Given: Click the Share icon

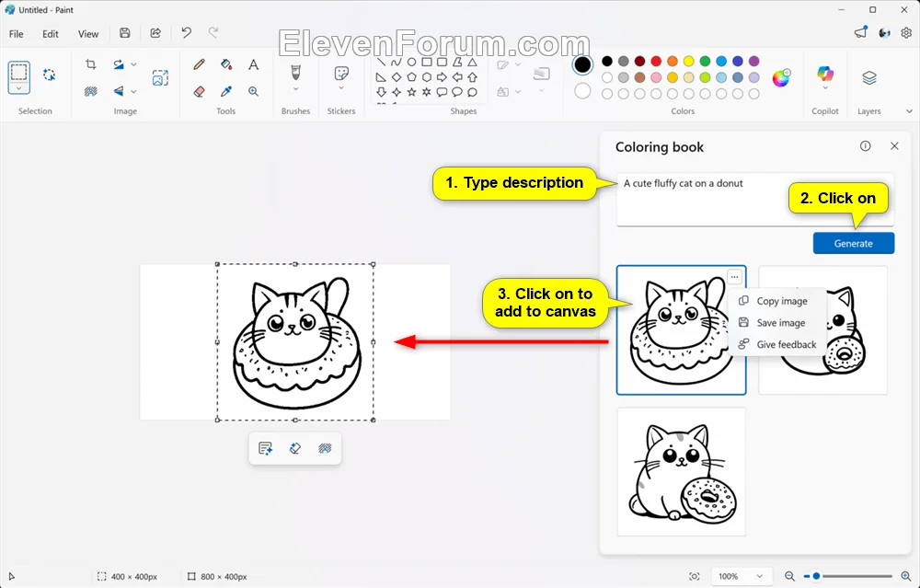Looking at the screenshot, I should coord(155,33).
